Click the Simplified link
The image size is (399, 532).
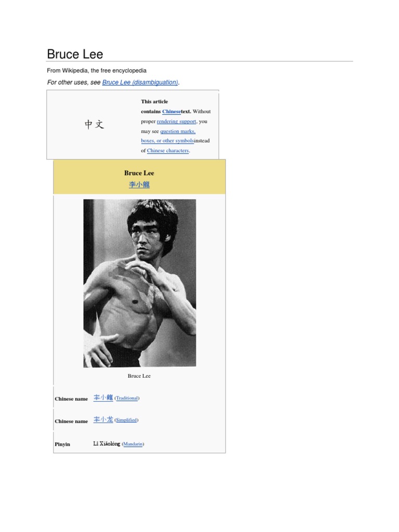pyautogui.click(x=126, y=420)
